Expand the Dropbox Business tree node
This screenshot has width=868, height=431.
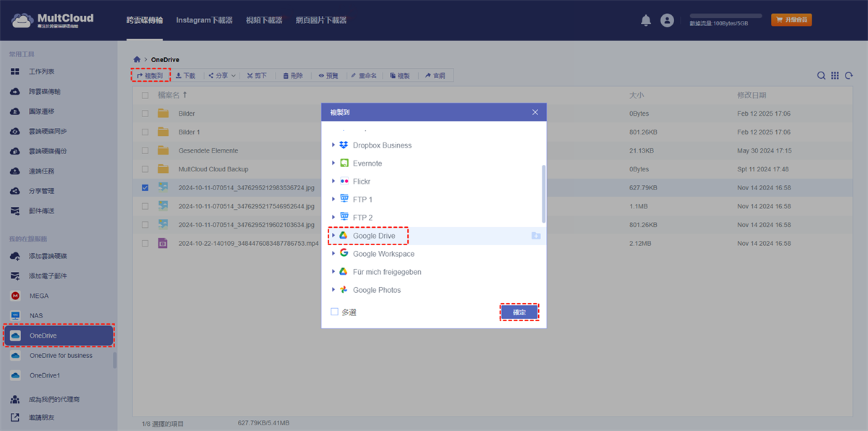pos(333,145)
